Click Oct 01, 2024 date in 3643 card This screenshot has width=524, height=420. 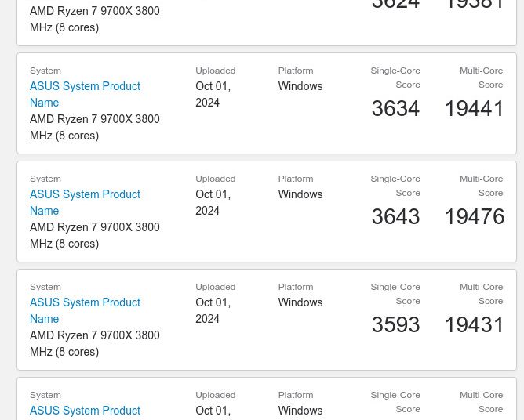(x=213, y=202)
